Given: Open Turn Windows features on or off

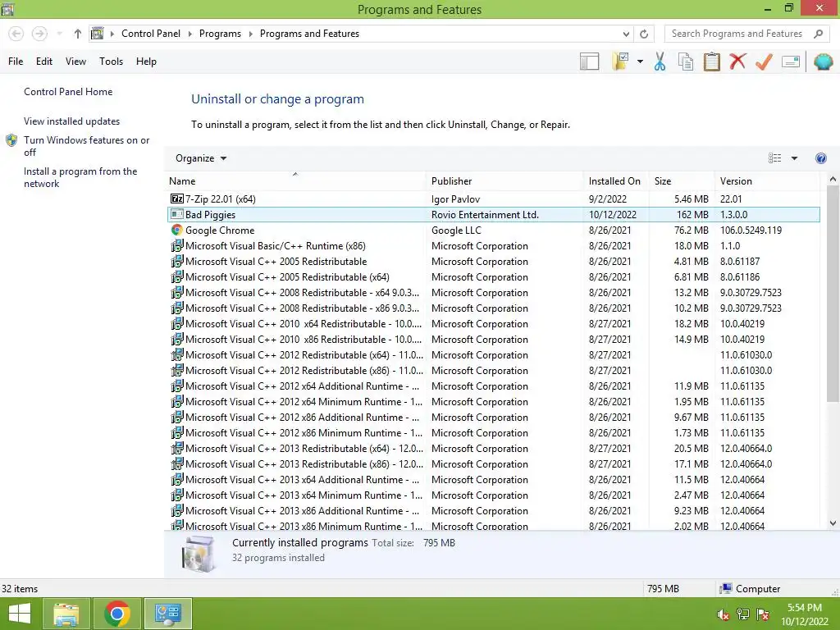Looking at the screenshot, I should click(x=87, y=146).
